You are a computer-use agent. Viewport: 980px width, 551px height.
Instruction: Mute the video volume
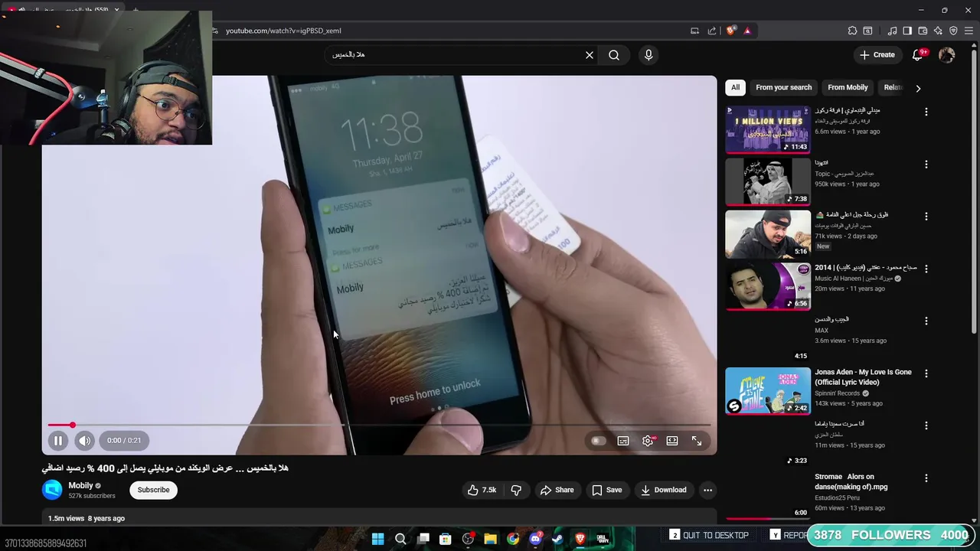(85, 440)
